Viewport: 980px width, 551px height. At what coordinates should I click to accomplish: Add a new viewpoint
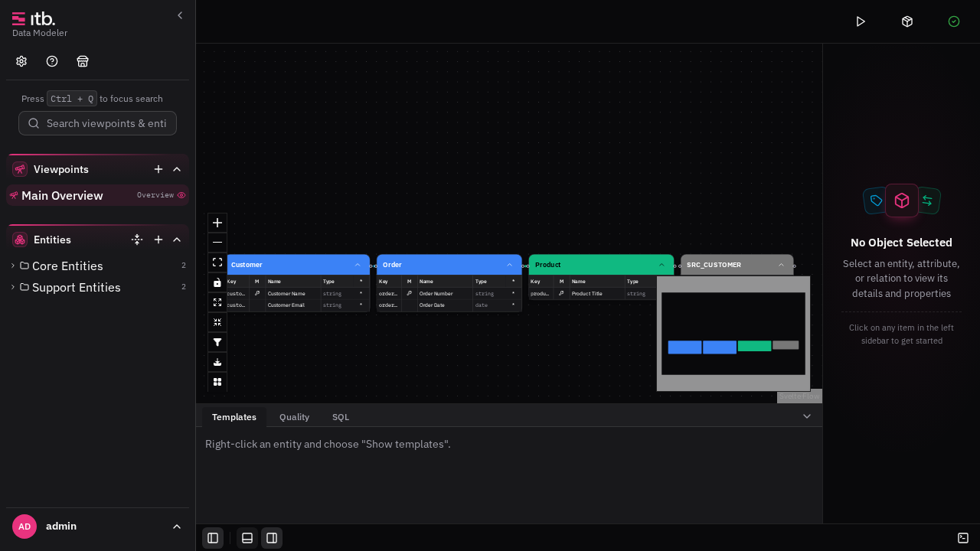tap(158, 169)
